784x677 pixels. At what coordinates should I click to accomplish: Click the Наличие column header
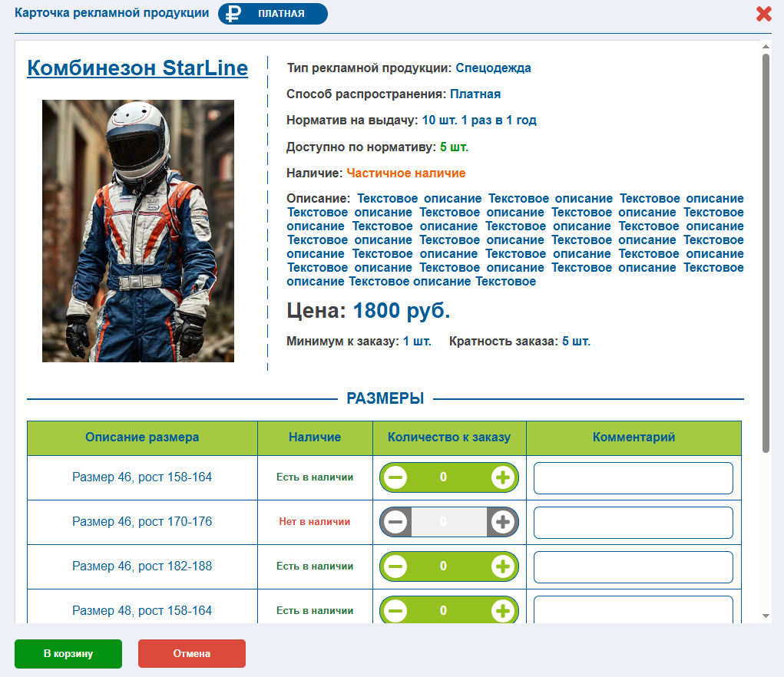pyautogui.click(x=315, y=438)
